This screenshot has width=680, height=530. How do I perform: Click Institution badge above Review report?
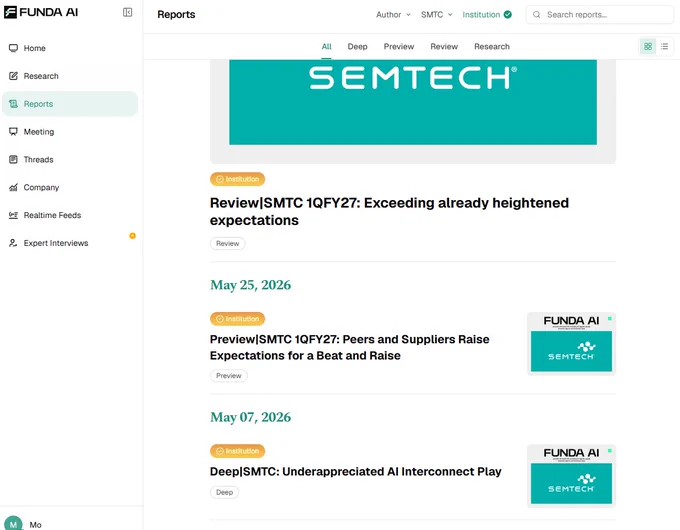point(237,179)
